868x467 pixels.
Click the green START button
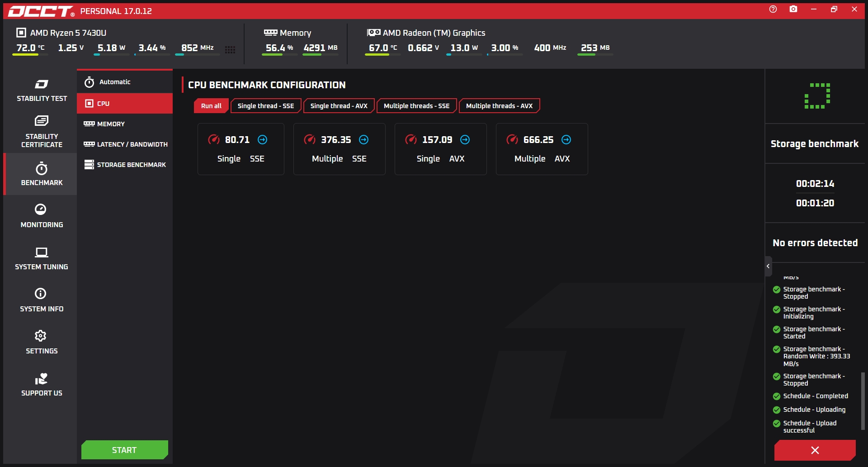pos(125,450)
